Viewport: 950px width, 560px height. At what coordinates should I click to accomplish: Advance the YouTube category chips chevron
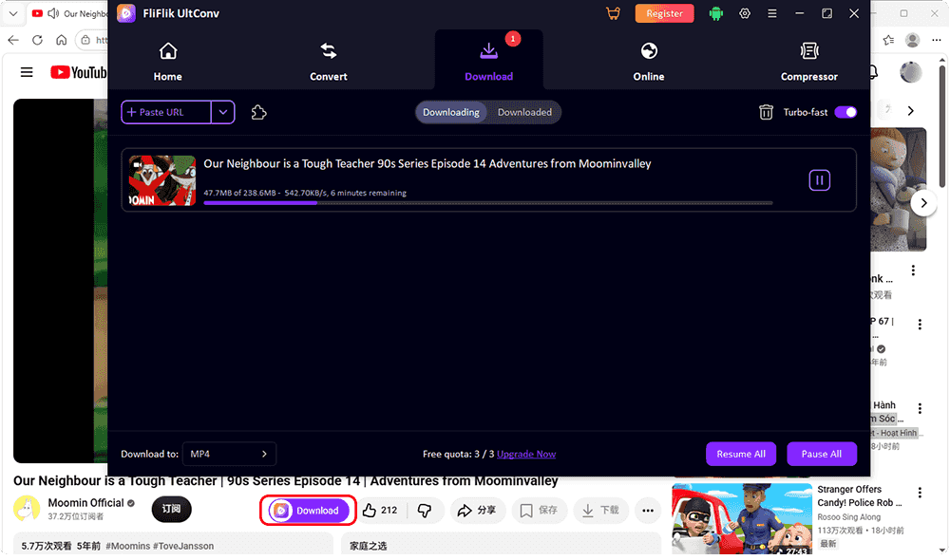coord(911,111)
